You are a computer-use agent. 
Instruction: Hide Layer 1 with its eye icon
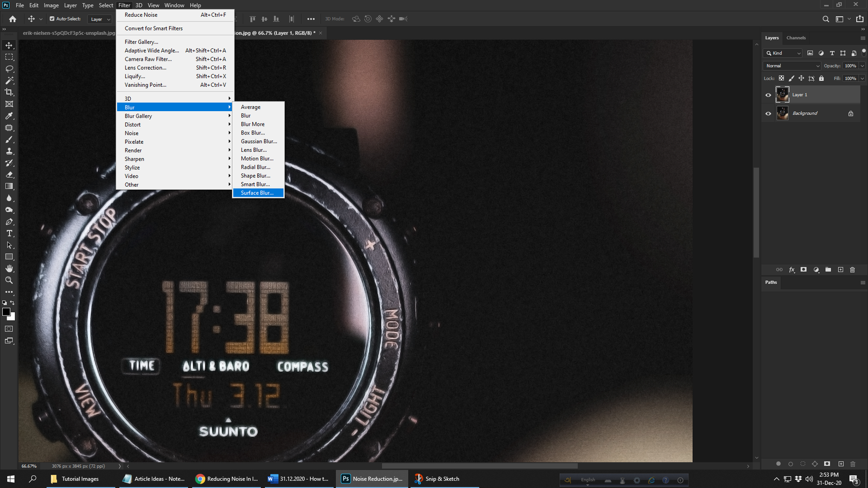pos(768,95)
